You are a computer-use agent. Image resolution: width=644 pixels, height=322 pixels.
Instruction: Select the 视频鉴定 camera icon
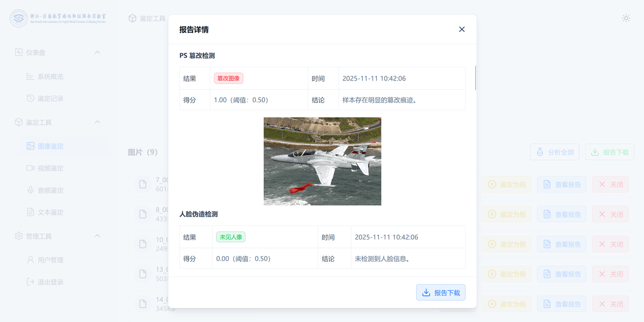click(x=31, y=168)
